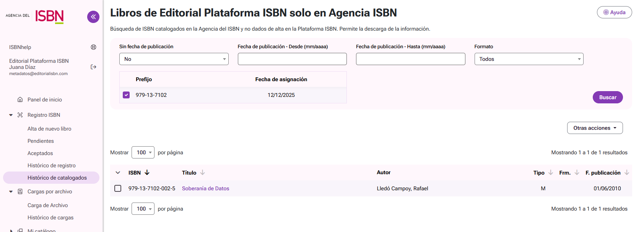Sort results by Tipo arrow
This screenshot has height=232, width=644.
(x=551, y=173)
